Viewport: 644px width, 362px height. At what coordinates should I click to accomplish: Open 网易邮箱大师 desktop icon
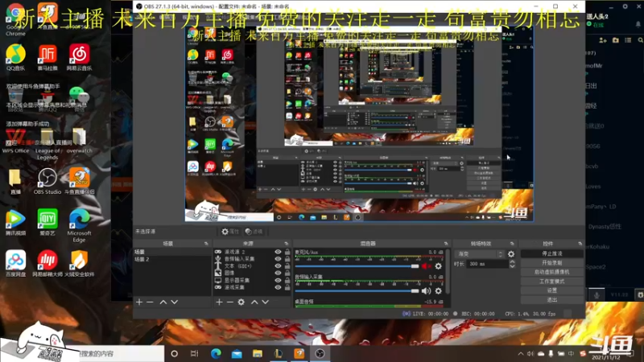47,263
